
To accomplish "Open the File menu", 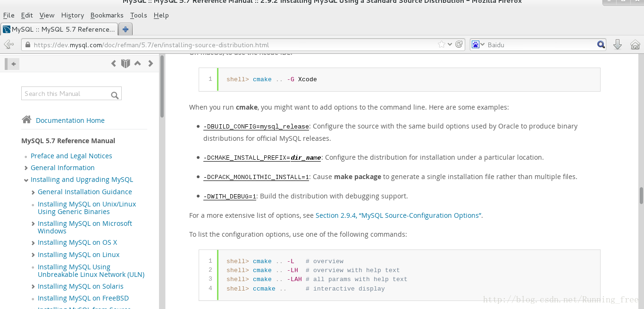I will (8, 15).
